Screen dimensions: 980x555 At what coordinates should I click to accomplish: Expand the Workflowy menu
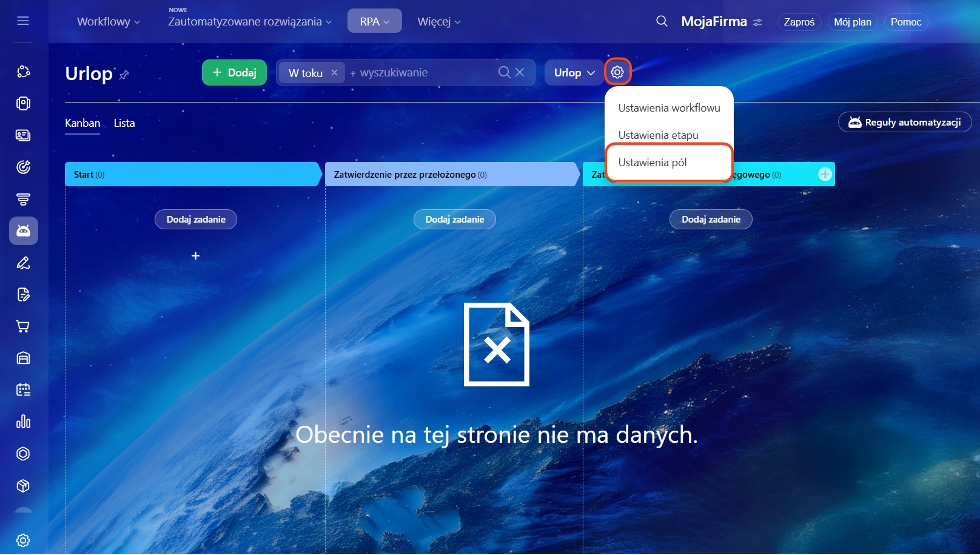[x=109, y=22]
